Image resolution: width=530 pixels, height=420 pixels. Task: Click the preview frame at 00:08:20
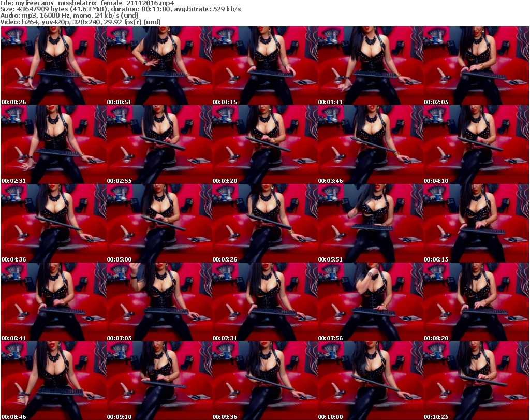point(476,302)
